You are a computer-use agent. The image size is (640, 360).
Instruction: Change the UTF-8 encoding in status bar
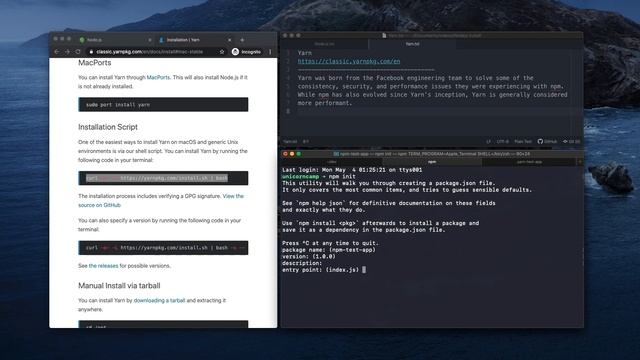point(502,142)
